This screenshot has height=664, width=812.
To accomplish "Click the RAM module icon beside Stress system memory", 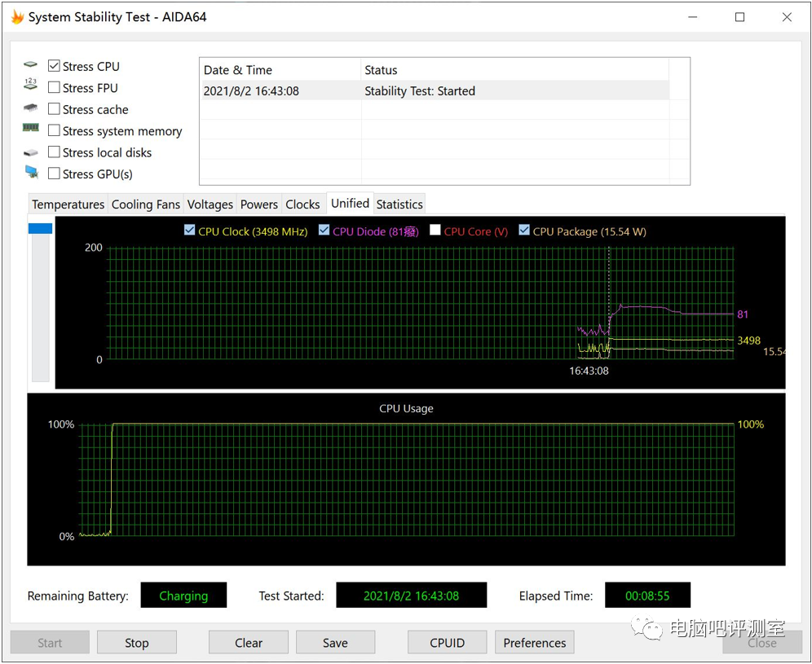I will 30,127.
